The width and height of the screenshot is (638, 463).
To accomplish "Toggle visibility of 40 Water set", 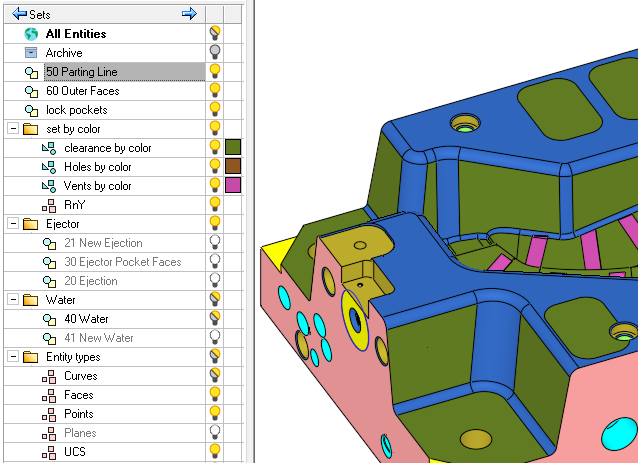I will (214, 319).
